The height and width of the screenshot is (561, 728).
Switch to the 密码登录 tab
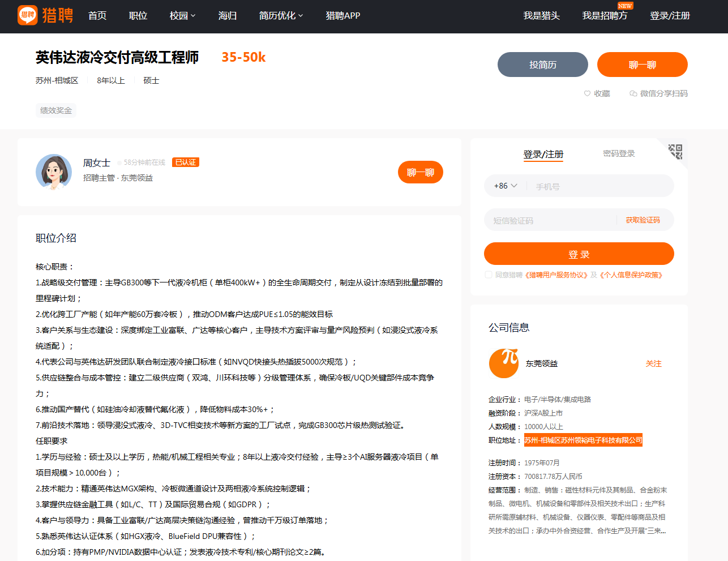(619, 153)
